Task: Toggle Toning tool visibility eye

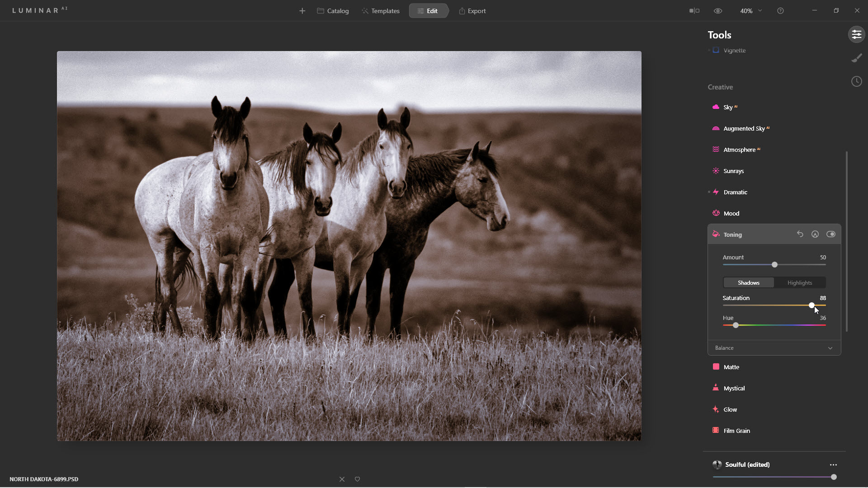Action: pyautogui.click(x=830, y=234)
